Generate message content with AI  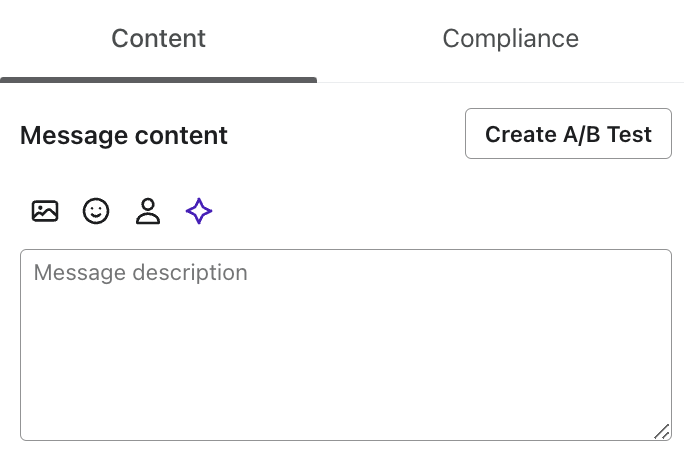pyautogui.click(x=199, y=211)
